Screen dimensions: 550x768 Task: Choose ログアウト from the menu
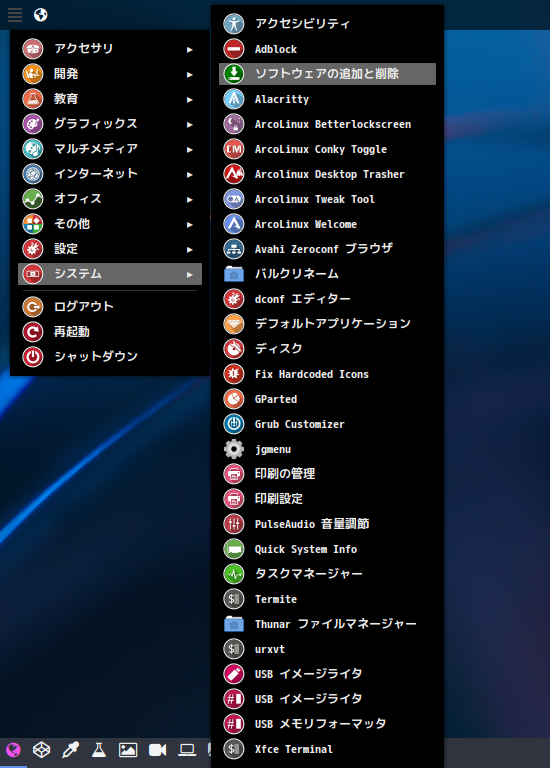point(110,307)
